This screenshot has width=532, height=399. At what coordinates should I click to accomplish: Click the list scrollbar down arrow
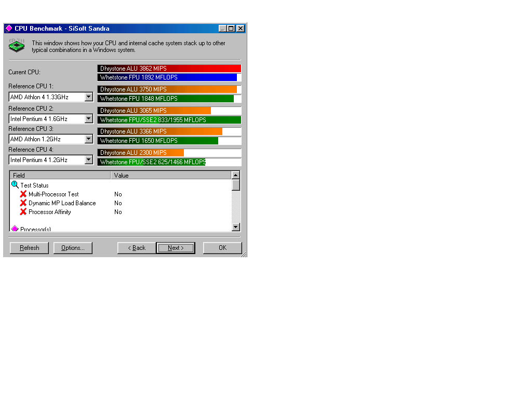click(x=235, y=227)
